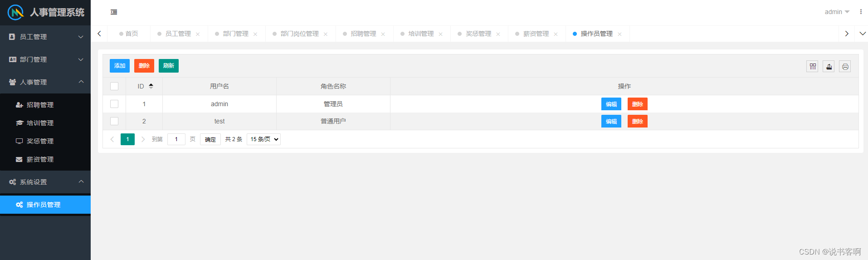The image size is (868, 260).
Task: Click the 确定 page jump button
Action: click(210, 139)
